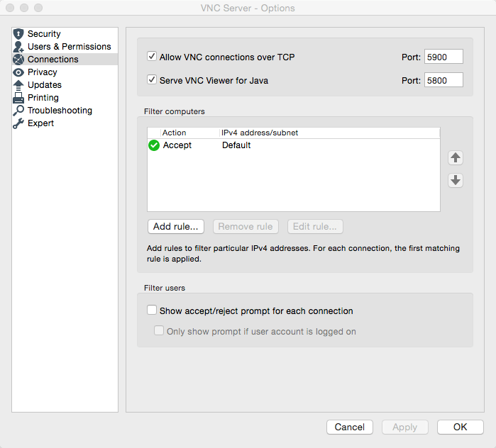The image size is (496, 448).
Task: Click the Security shield icon
Action: 18,34
